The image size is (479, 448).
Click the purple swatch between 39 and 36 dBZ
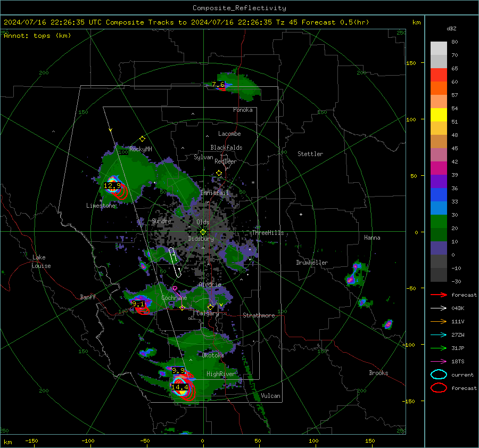(x=439, y=181)
